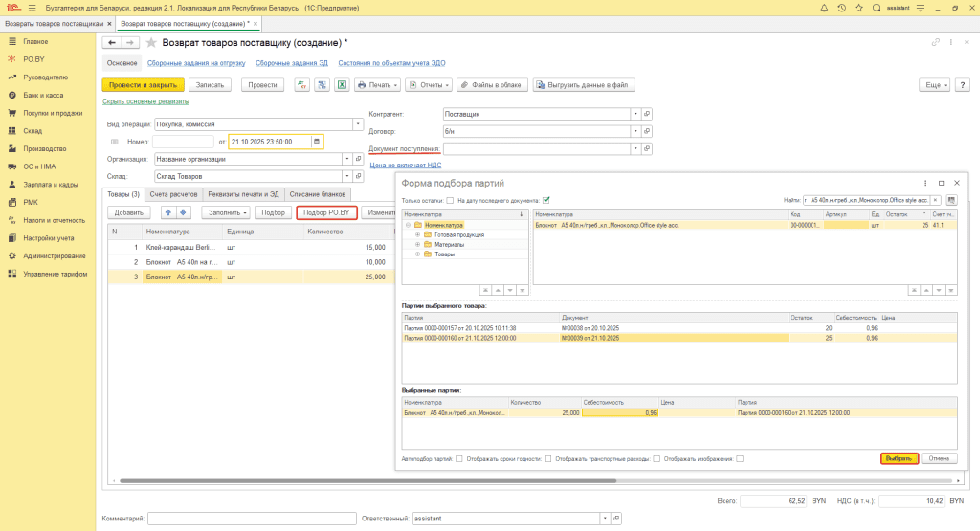Expand the 'Материалы' folder in tree
The height and width of the screenshot is (531, 980).
tap(416, 245)
